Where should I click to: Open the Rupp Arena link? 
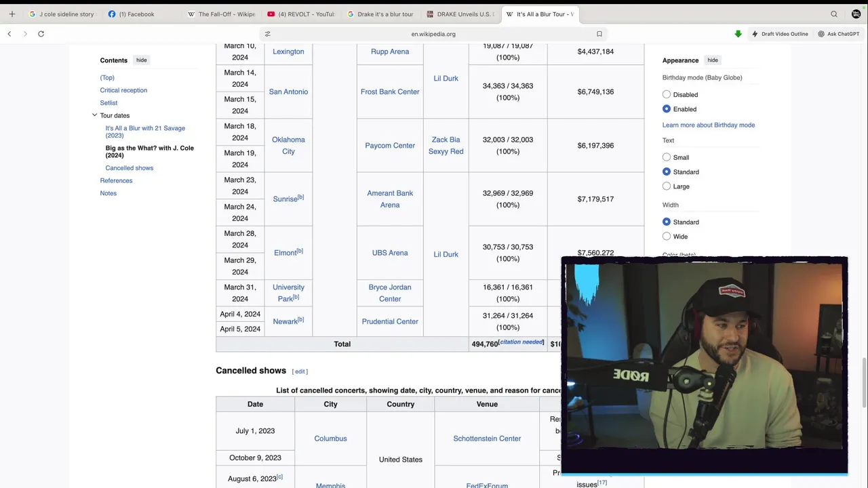[390, 52]
